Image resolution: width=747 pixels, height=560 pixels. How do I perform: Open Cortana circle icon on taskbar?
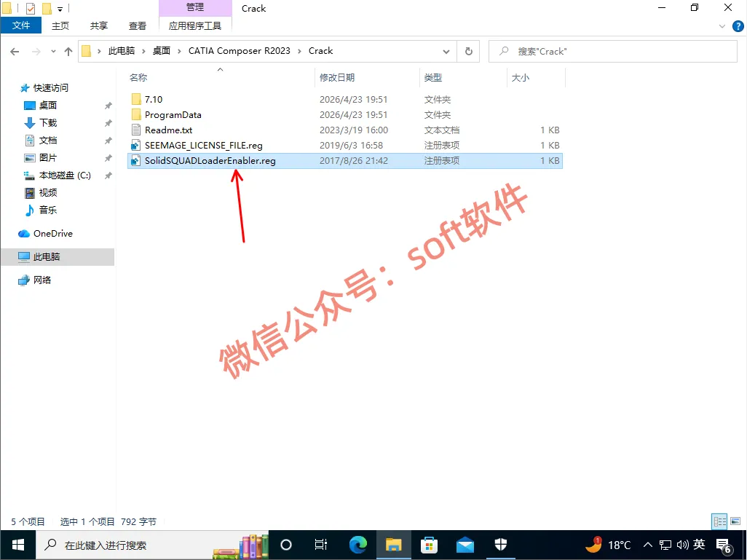click(286, 545)
